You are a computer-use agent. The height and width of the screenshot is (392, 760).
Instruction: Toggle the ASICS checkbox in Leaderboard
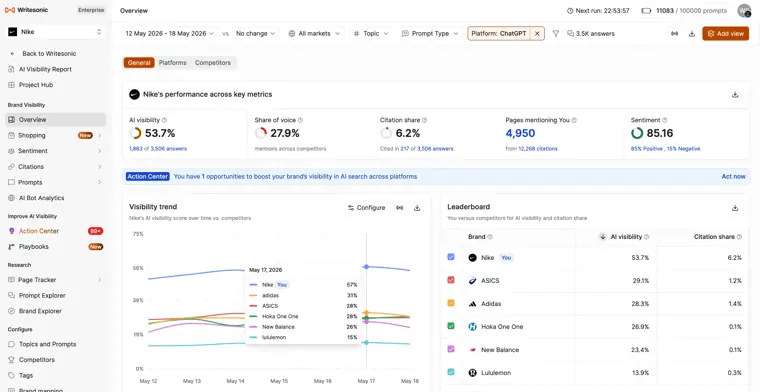coord(451,280)
